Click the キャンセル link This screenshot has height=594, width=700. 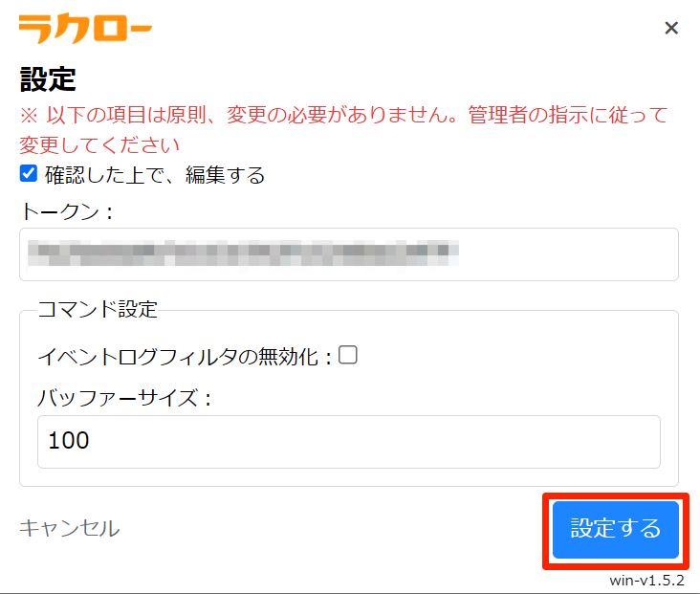tap(69, 528)
